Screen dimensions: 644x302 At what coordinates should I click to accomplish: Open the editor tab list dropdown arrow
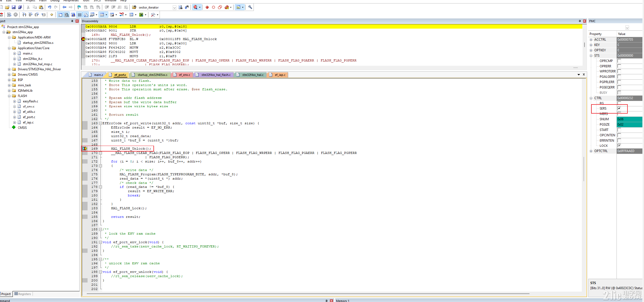(x=579, y=75)
